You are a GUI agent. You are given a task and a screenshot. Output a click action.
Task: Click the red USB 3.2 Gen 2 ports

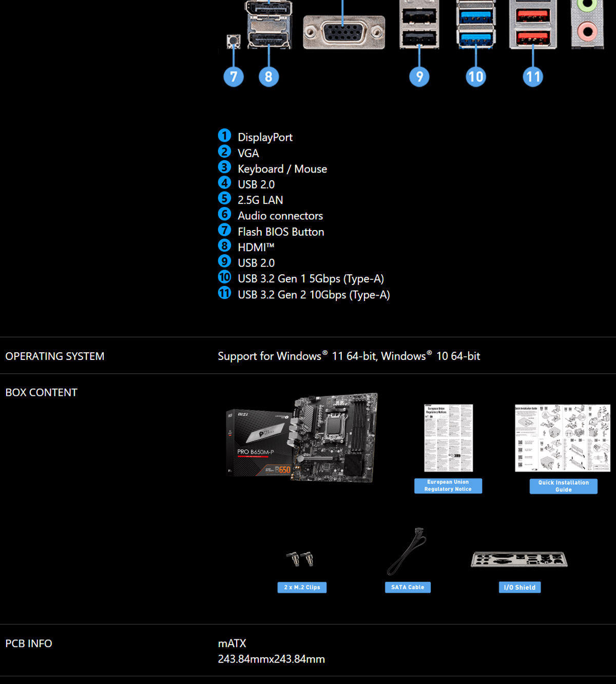(x=533, y=24)
